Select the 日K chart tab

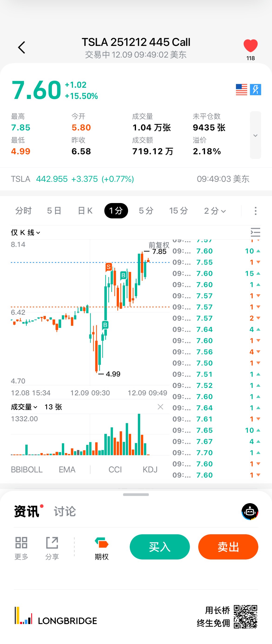tap(85, 211)
